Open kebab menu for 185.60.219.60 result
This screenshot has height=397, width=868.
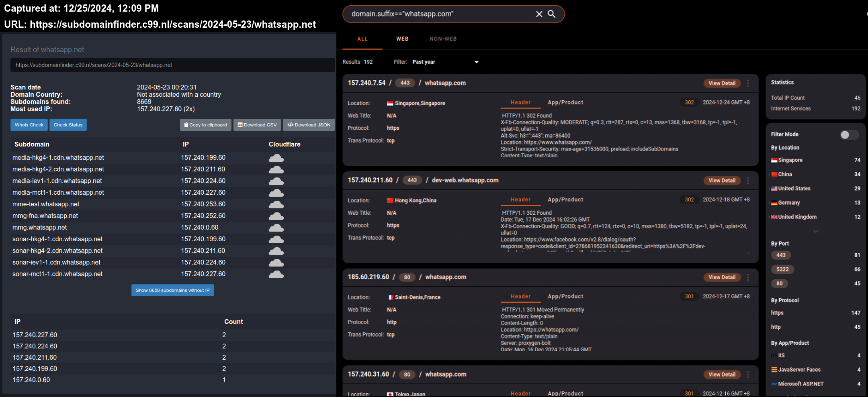[748, 277]
